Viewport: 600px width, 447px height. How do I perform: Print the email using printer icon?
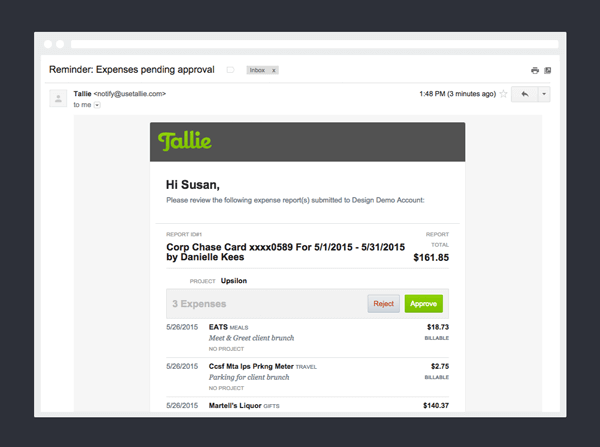[535, 70]
